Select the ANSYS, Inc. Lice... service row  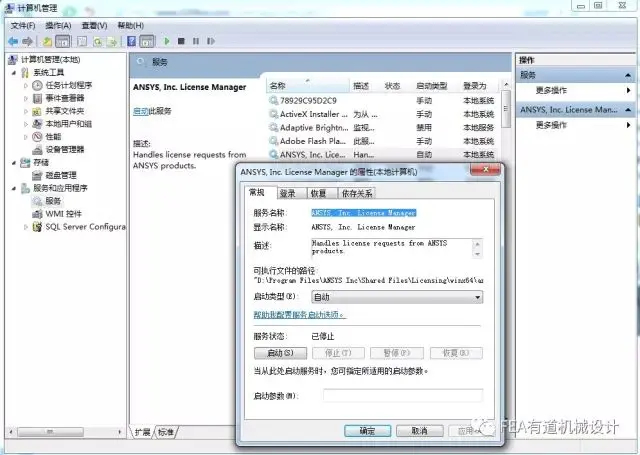382,155
